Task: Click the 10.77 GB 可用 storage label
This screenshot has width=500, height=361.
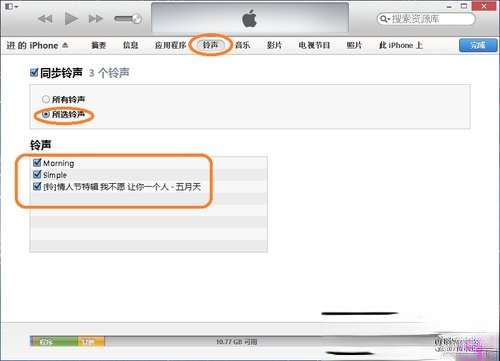Action: click(236, 342)
